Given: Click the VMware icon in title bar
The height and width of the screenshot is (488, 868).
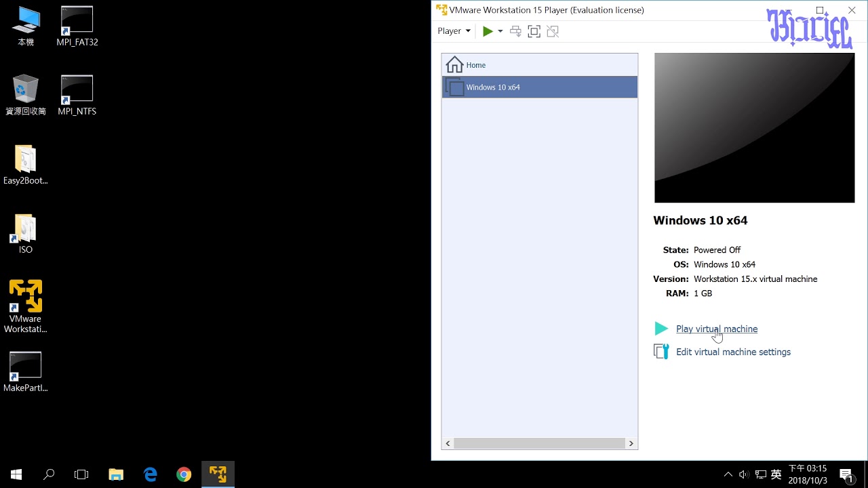Looking at the screenshot, I should click(441, 10).
